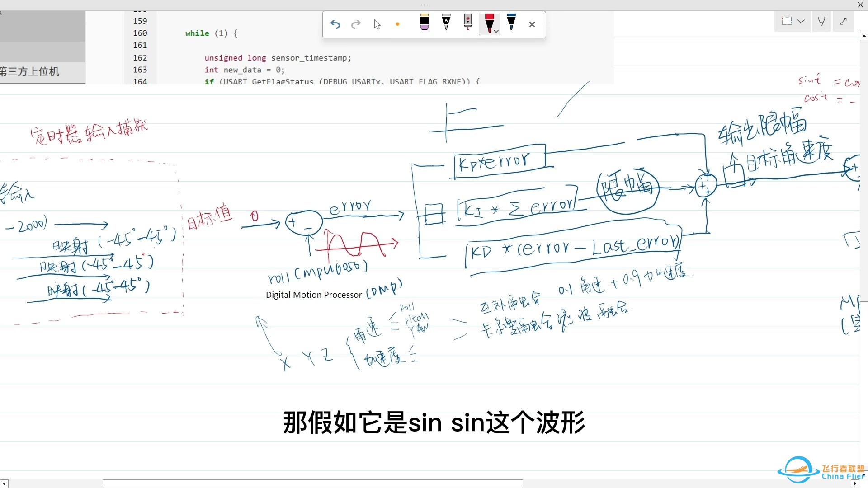This screenshot has width=868, height=488.
Task: Select the eraser tool
Action: (425, 22)
